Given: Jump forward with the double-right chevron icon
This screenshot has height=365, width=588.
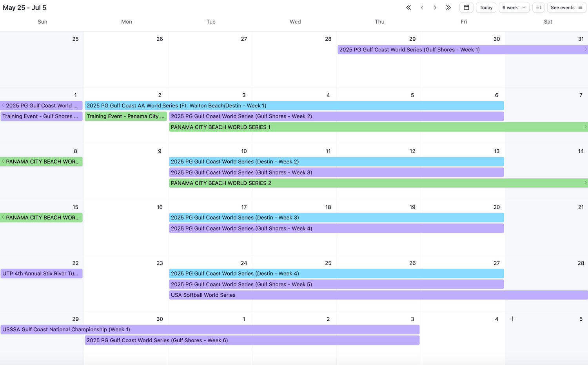Looking at the screenshot, I should point(448,7).
